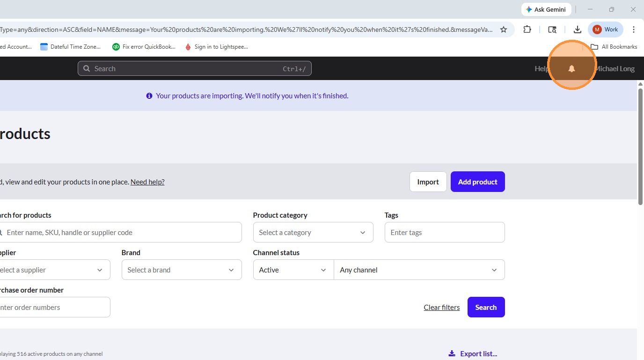The image size is (644, 360).
Task: Open the Dateful Time Zone bookmark
Action: point(71,47)
